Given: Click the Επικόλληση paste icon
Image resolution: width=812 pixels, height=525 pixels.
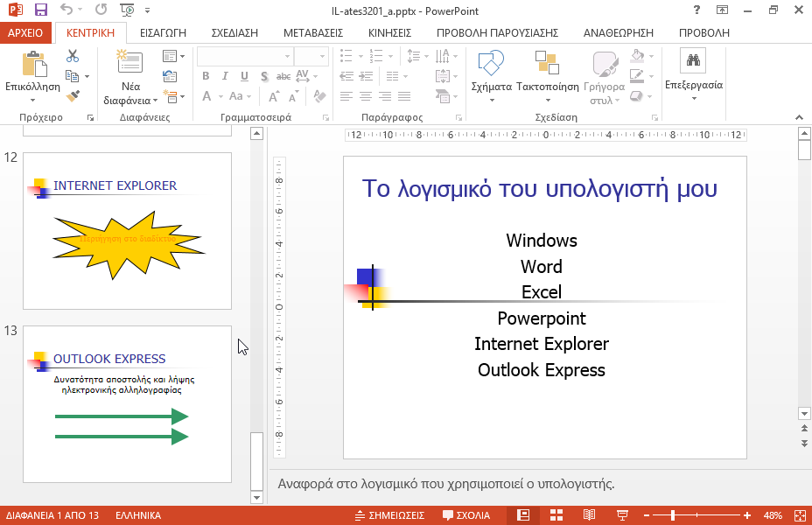Looking at the screenshot, I should coord(35,64).
